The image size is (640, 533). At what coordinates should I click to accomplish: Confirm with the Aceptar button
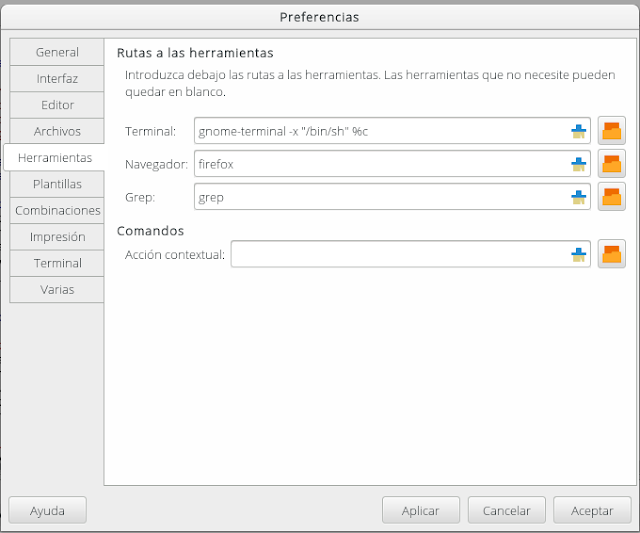pos(592,510)
